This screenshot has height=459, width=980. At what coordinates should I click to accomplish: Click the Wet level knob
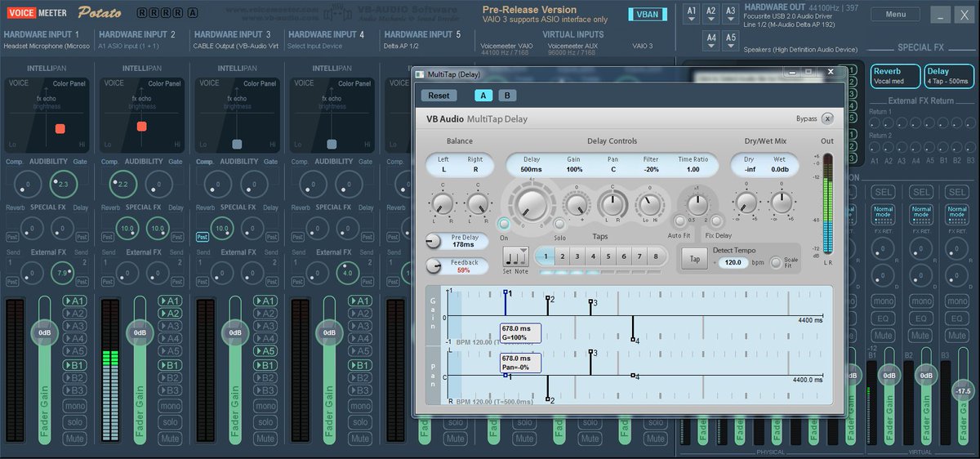(782, 202)
